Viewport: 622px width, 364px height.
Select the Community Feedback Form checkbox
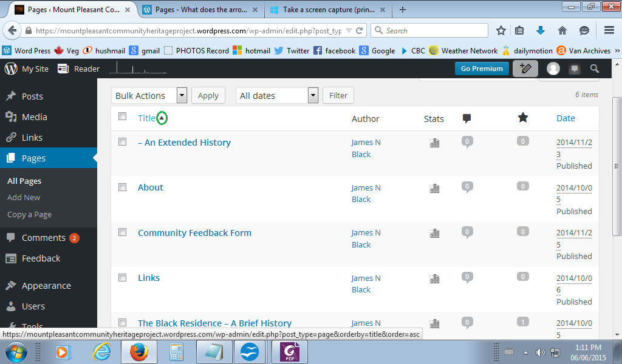123,232
